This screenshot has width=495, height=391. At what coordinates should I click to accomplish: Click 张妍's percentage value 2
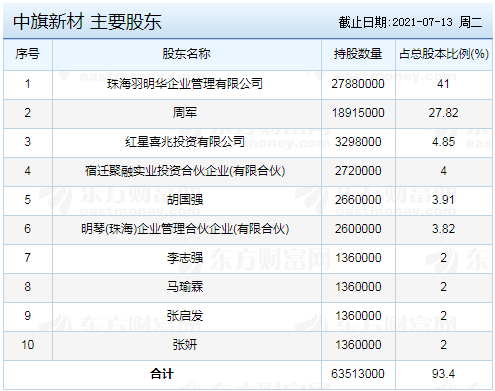[443, 345]
